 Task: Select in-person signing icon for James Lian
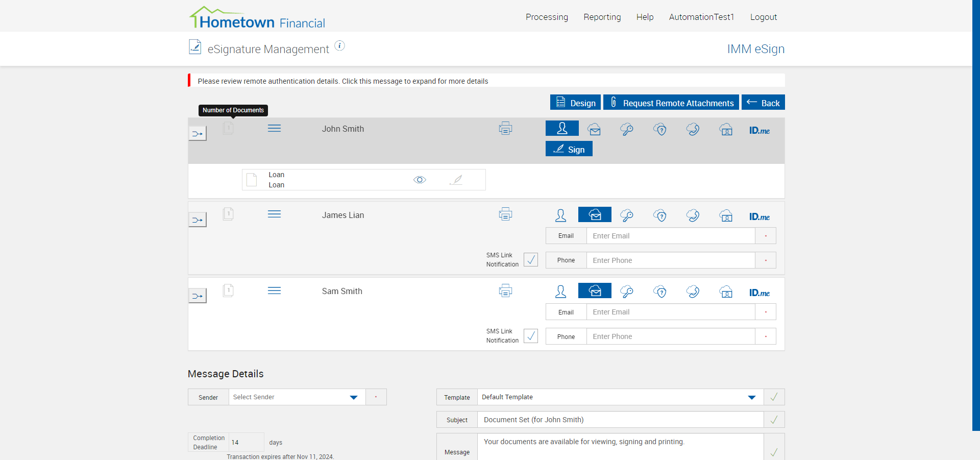pos(561,215)
